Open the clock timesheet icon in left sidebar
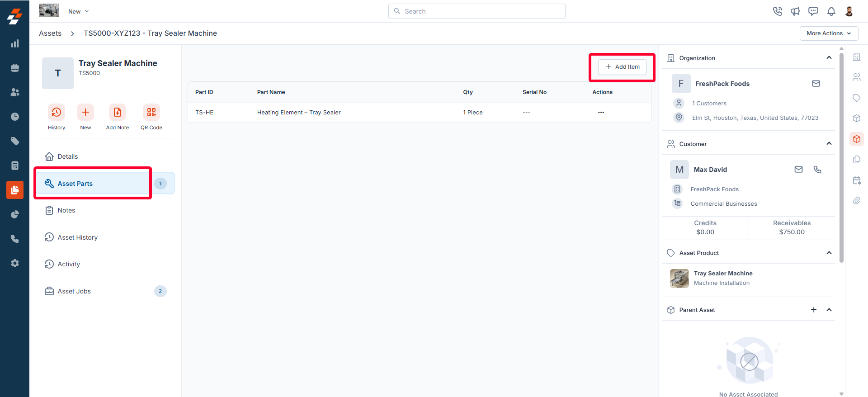This screenshot has width=868, height=397. point(15,117)
